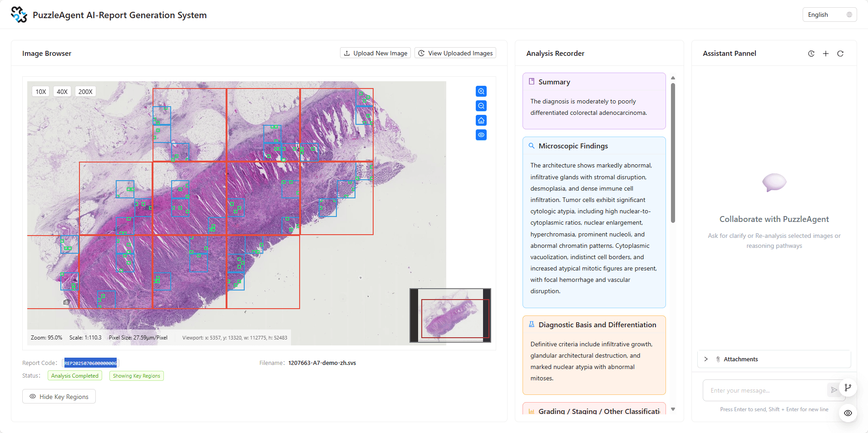Select the zoom in tool on the image viewer
Image resolution: width=868 pixels, height=433 pixels.
tap(481, 91)
